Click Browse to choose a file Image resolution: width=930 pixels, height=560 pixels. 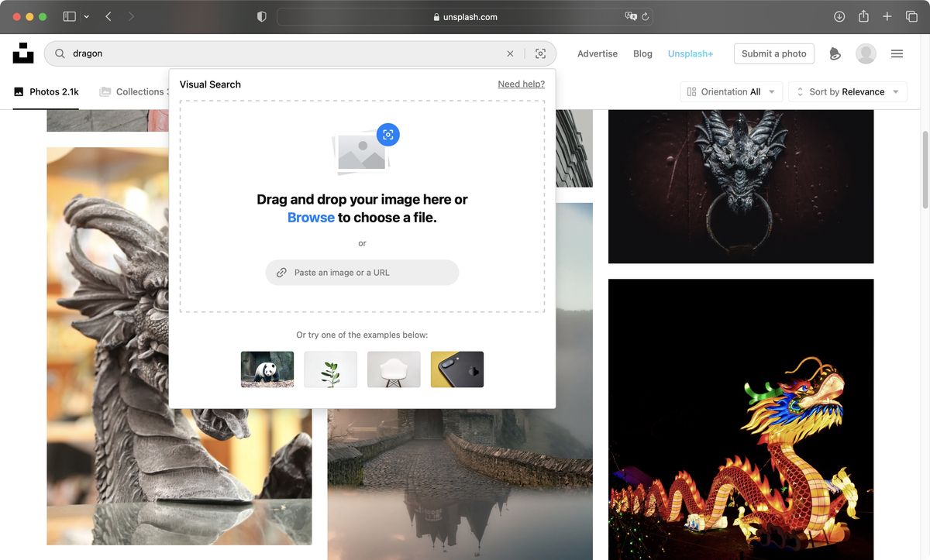(310, 217)
